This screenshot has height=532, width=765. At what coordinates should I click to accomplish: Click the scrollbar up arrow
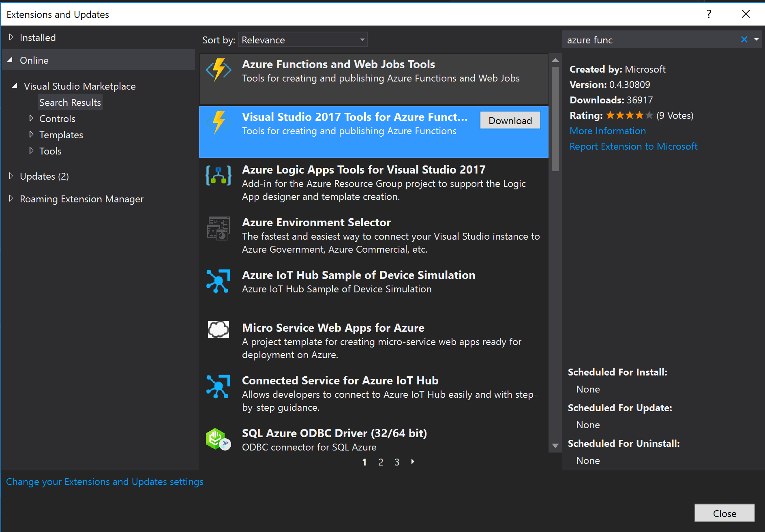(555, 60)
